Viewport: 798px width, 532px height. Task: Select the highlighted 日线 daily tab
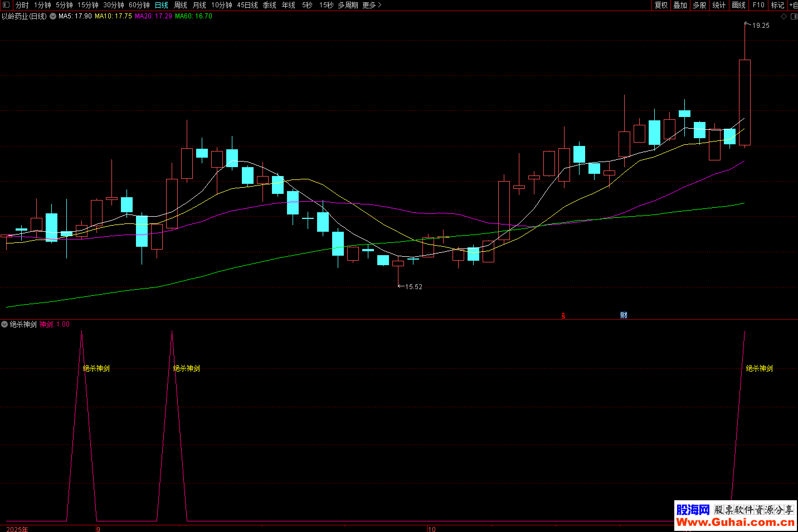pyautogui.click(x=162, y=5)
